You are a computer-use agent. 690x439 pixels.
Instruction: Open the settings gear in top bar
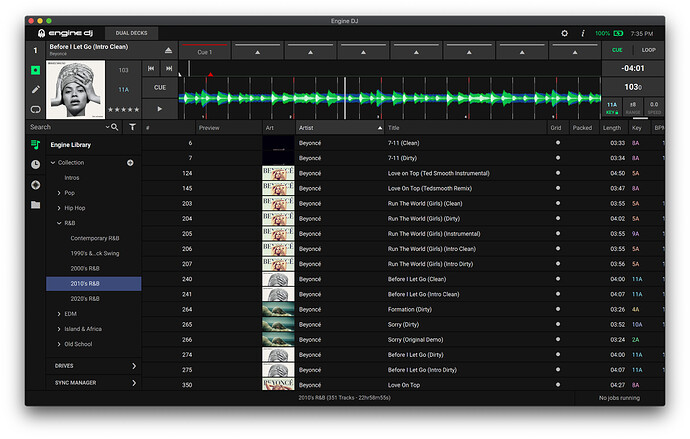(x=565, y=33)
